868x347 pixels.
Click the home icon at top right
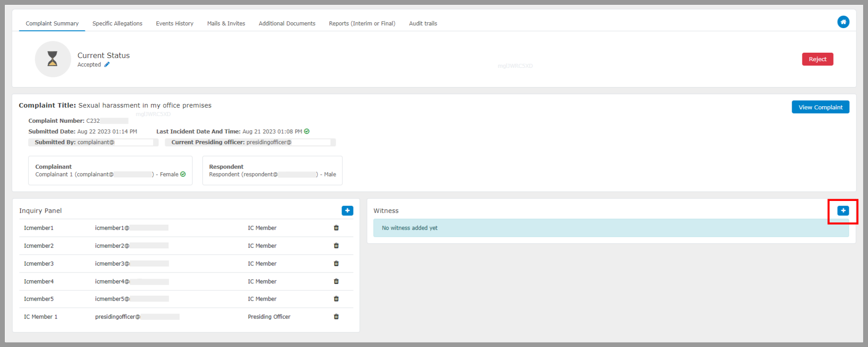click(843, 22)
